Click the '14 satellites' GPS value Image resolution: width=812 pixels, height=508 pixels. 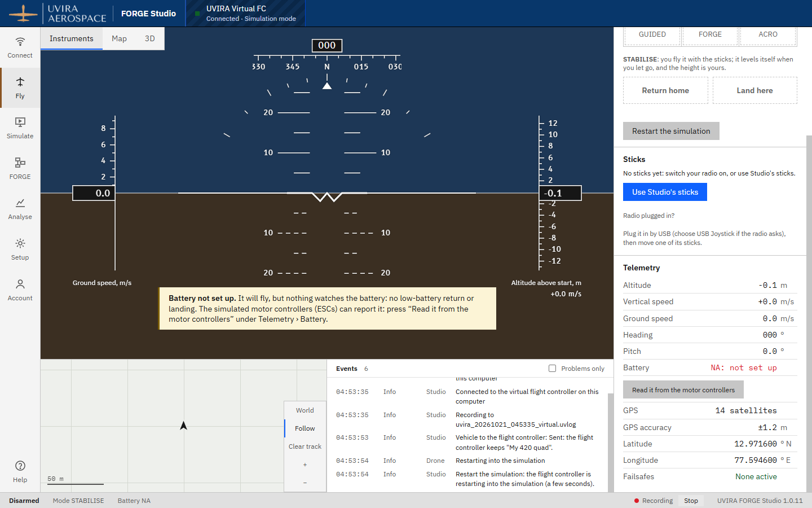pos(746,411)
